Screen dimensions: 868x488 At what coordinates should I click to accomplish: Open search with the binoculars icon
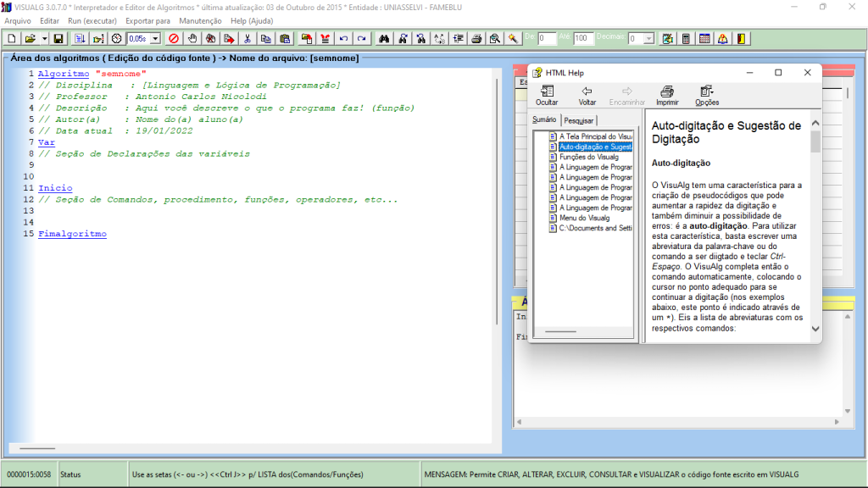(383, 38)
